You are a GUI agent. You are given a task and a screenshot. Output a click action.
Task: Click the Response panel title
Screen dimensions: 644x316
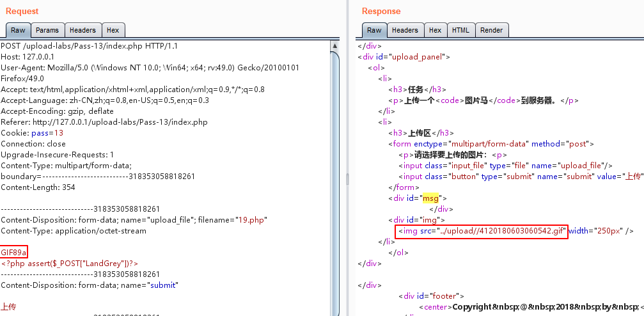(381, 11)
